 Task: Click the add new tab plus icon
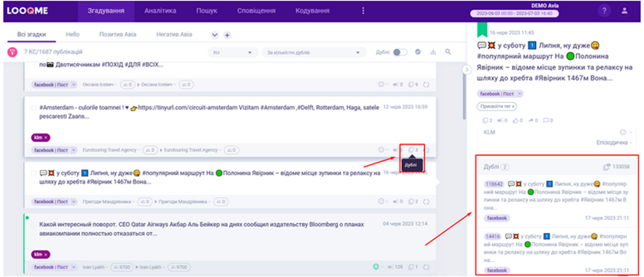pyautogui.click(x=227, y=35)
